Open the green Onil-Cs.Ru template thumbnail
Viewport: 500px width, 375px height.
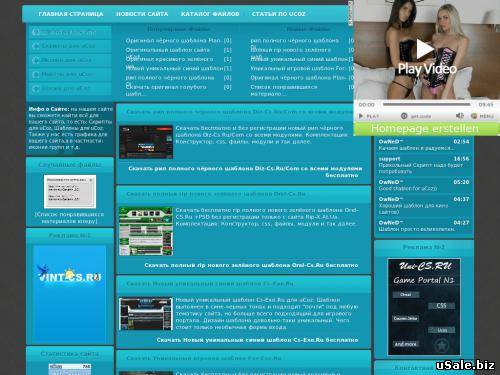pyautogui.click(x=146, y=231)
